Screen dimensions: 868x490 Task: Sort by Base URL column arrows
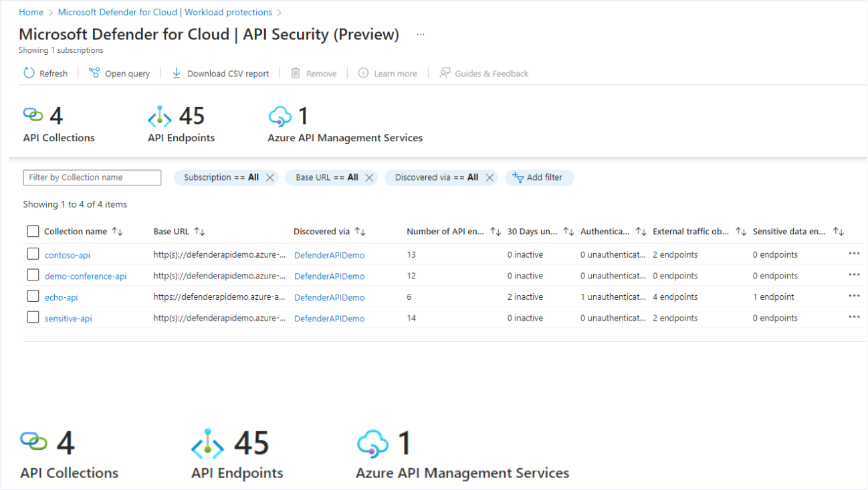tap(199, 232)
